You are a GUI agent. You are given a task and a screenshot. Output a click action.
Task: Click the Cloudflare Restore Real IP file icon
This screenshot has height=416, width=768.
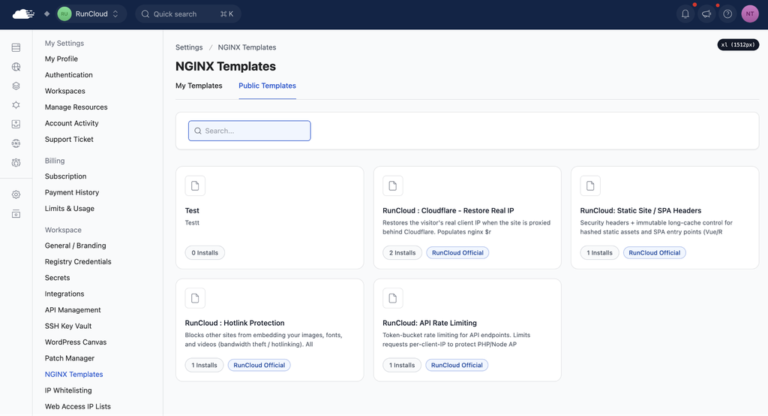tap(393, 186)
